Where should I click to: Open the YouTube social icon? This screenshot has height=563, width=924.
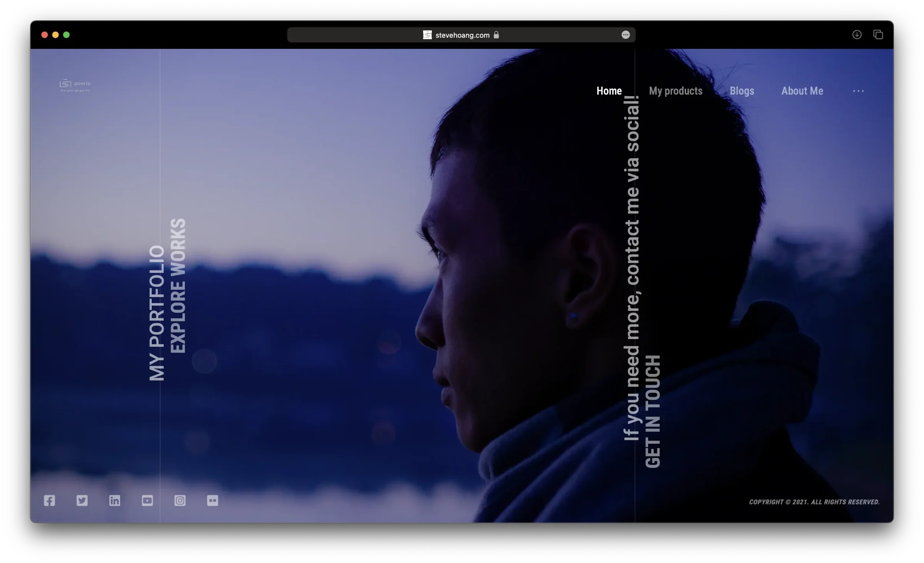point(147,500)
